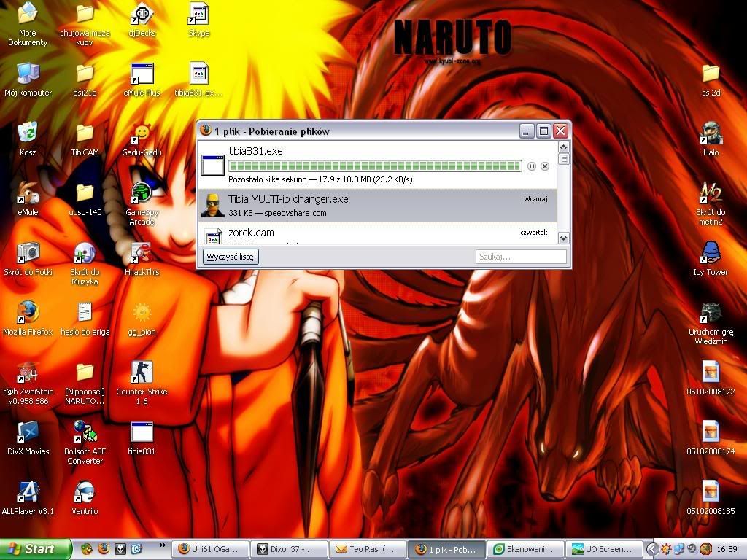Click the network connection tray icon

[x=679, y=550]
